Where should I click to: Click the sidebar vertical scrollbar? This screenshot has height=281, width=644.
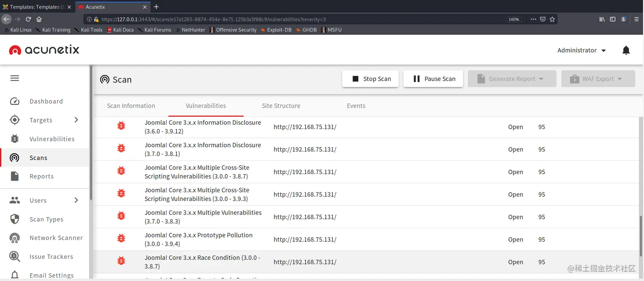(x=91, y=132)
